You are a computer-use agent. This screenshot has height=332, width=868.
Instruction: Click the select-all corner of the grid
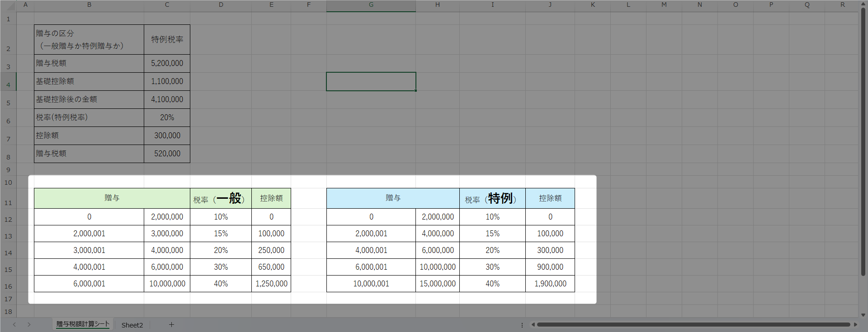8,5
